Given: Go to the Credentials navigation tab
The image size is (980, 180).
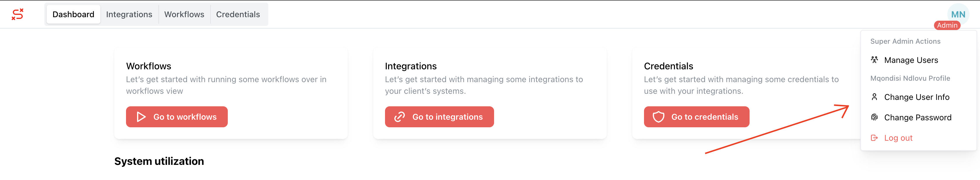Looking at the screenshot, I should click(x=238, y=15).
